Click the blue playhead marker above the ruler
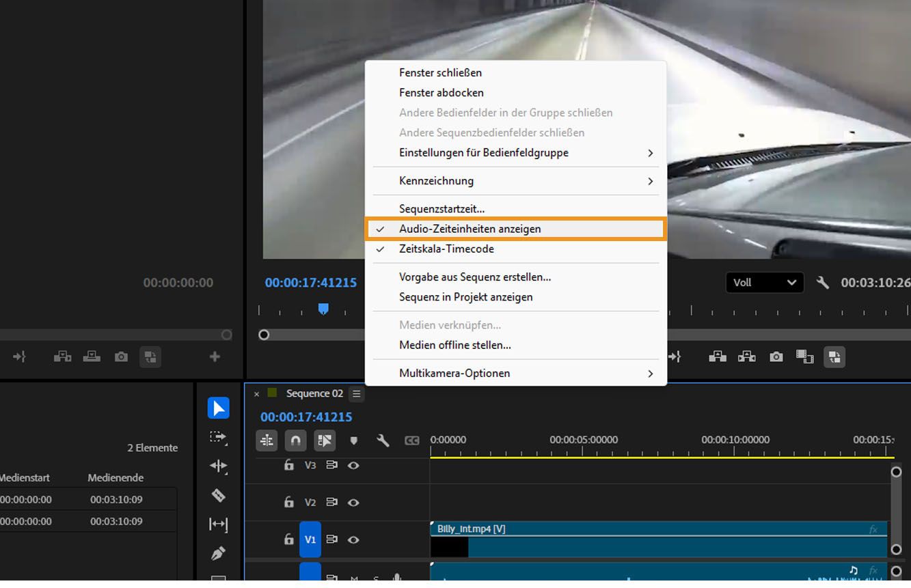 [323, 309]
